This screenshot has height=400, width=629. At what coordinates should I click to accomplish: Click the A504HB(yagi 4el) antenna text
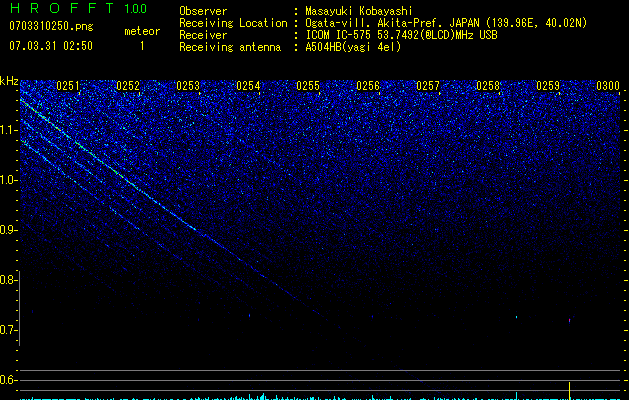coord(353,47)
